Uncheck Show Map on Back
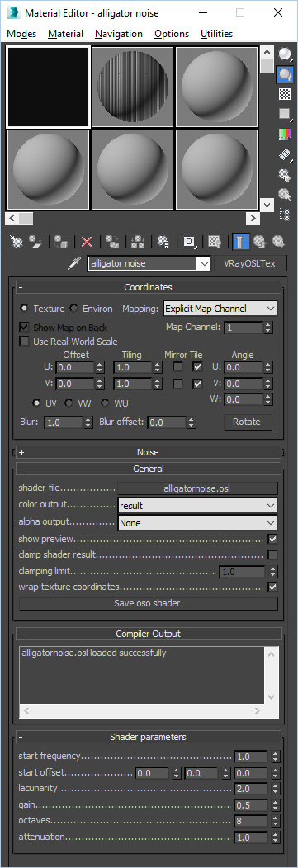Screen dimensions: 298x868 (24, 328)
